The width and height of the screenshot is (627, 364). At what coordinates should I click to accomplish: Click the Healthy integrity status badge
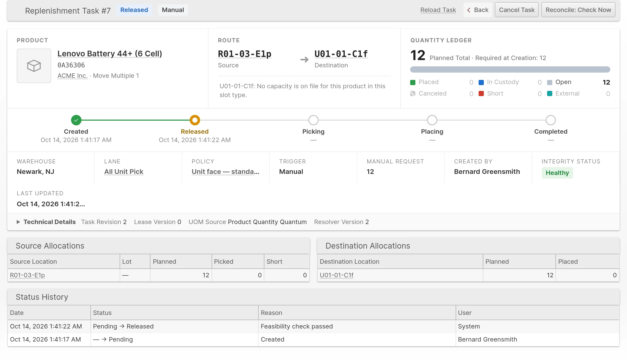point(557,173)
